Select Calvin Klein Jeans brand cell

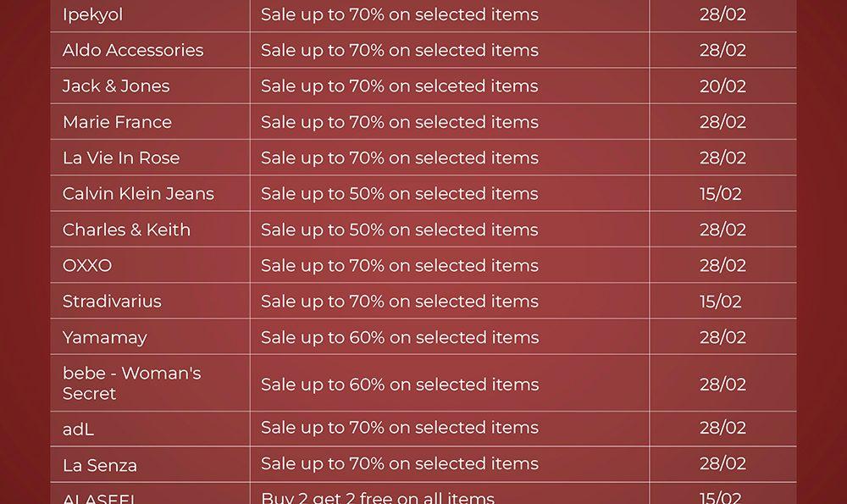(138, 194)
